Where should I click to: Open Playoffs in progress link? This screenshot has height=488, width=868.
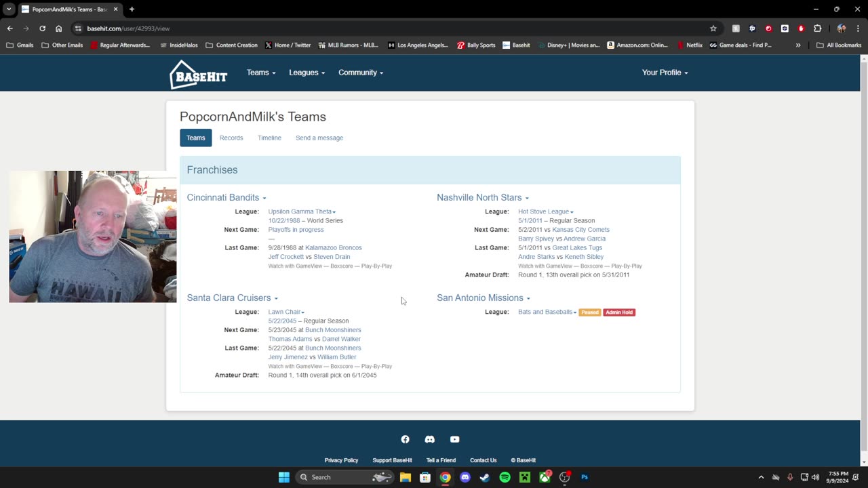pyautogui.click(x=296, y=230)
